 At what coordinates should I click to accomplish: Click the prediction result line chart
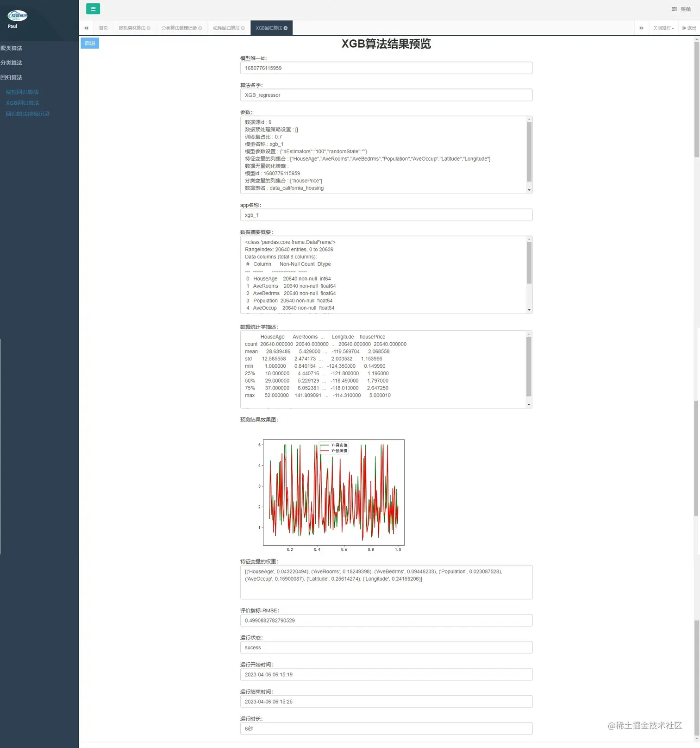click(x=334, y=492)
